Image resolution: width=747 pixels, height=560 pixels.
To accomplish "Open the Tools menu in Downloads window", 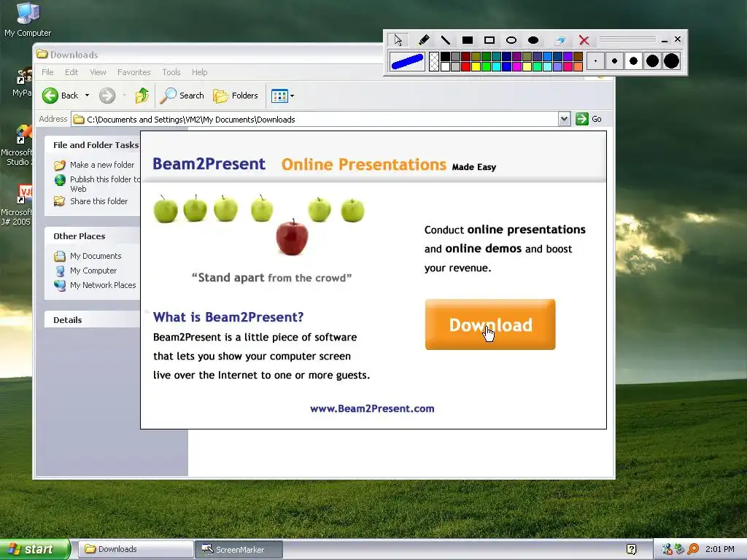I will pos(171,72).
